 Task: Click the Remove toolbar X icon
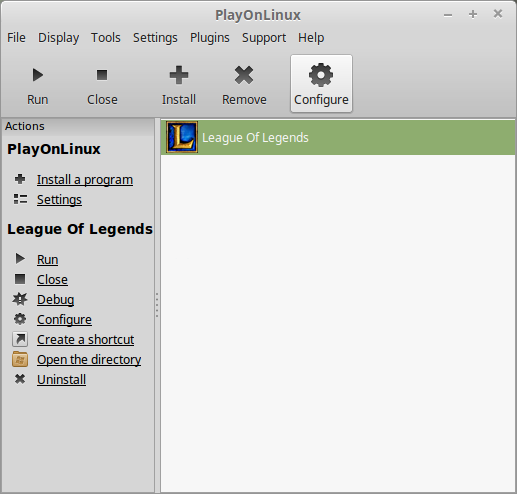(244, 75)
